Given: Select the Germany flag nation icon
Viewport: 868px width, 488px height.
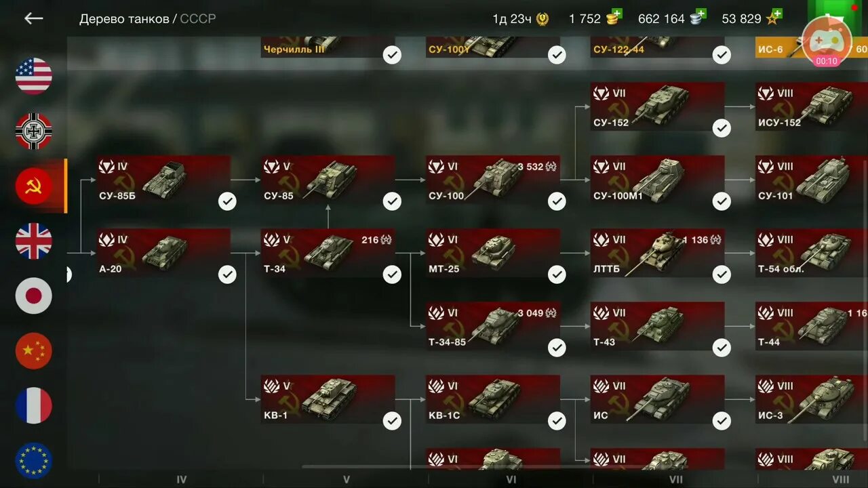Looking at the screenshot, I should pos(34,131).
